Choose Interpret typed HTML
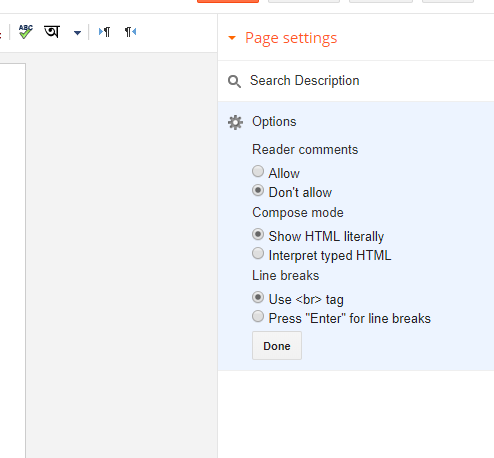Viewport: 494px width, 458px height. click(x=258, y=253)
